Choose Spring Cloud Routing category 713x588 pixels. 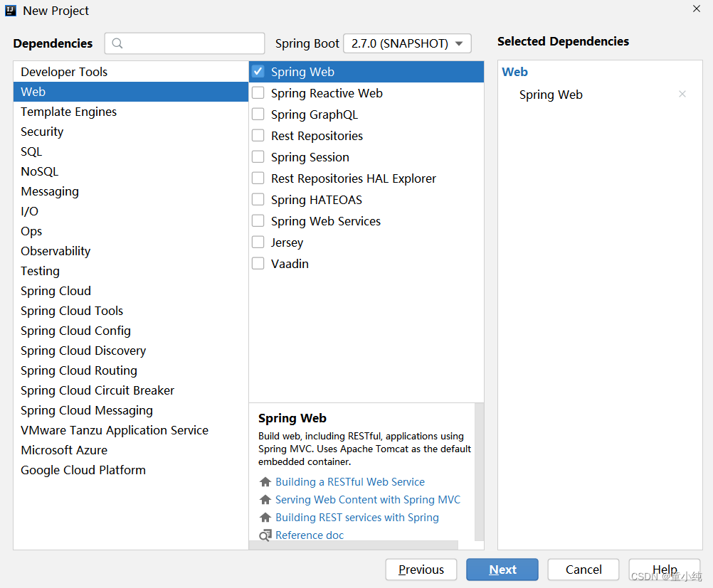click(x=131, y=371)
